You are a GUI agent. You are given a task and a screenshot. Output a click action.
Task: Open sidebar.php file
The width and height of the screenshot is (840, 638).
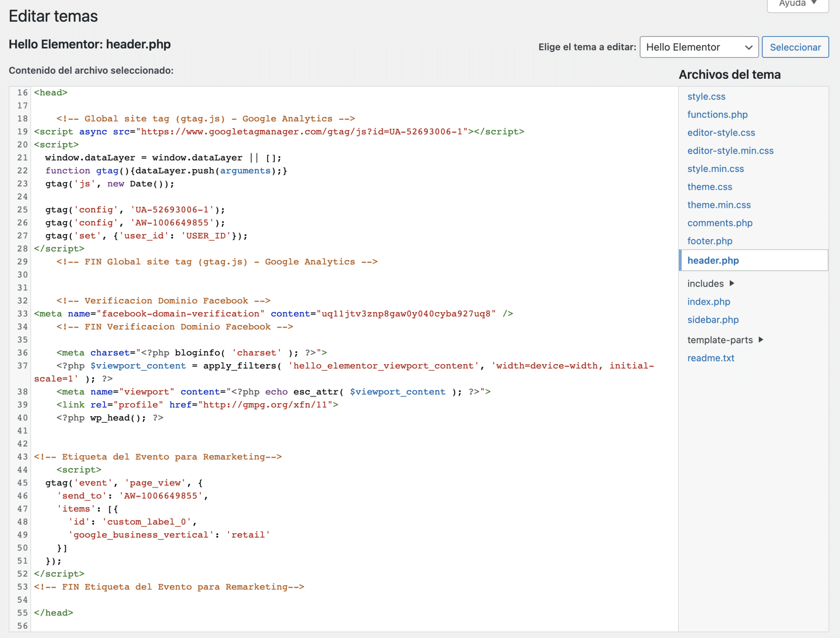pyautogui.click(x=712, y=319)
